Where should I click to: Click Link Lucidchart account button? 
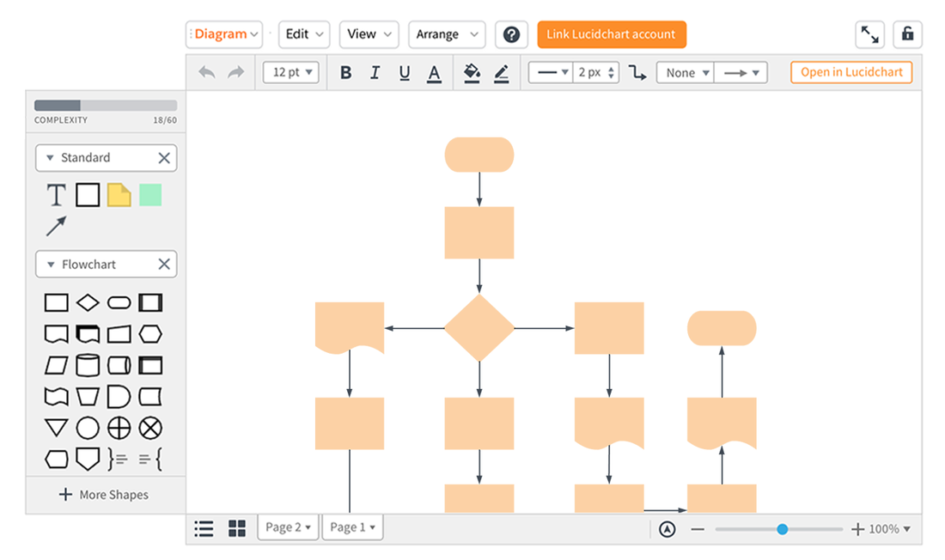[611, 34]
